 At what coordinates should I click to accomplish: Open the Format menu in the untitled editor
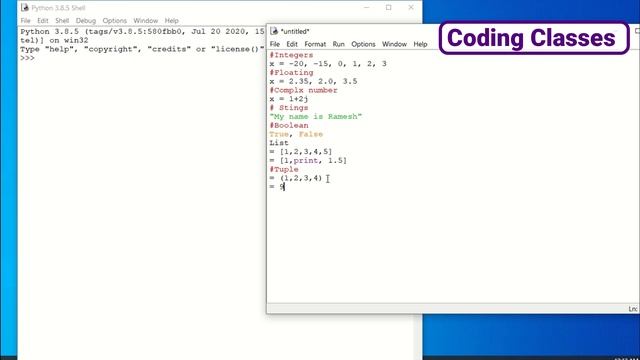click(x=315, y=44)
